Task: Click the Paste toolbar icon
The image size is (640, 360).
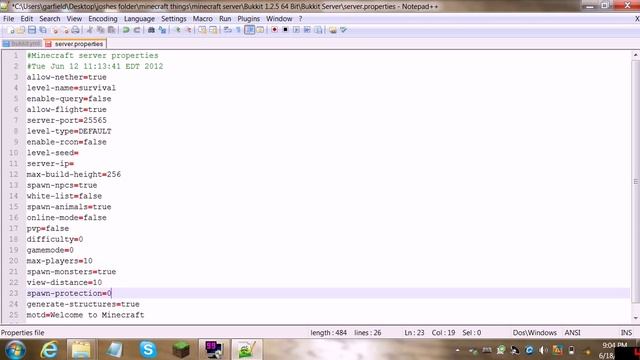Action: coord(111,30)
